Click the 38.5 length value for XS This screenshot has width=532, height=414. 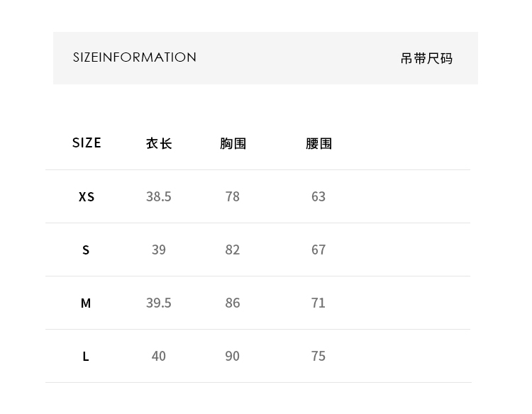click(x=159, y=196)
